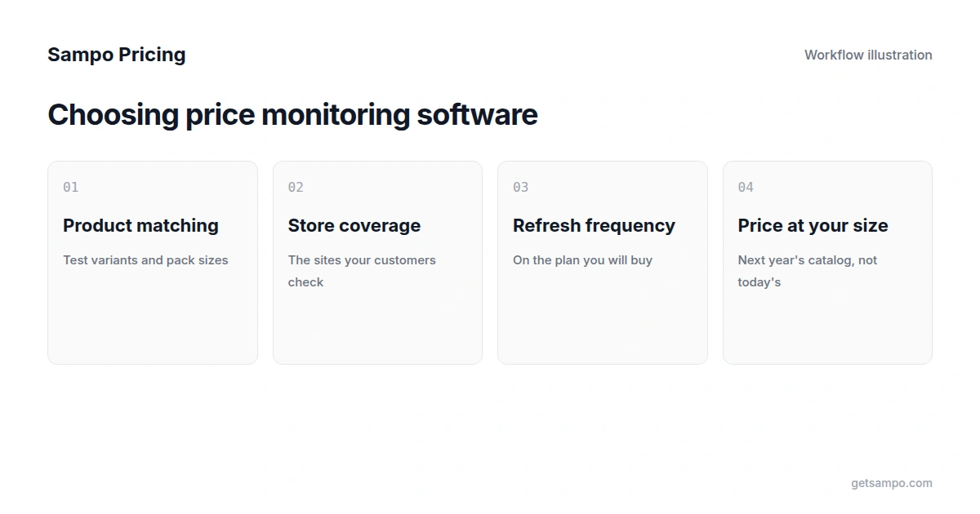Screen dimensions: 980x514
Task: Click step number 02
Action: [x=296, y=187]
